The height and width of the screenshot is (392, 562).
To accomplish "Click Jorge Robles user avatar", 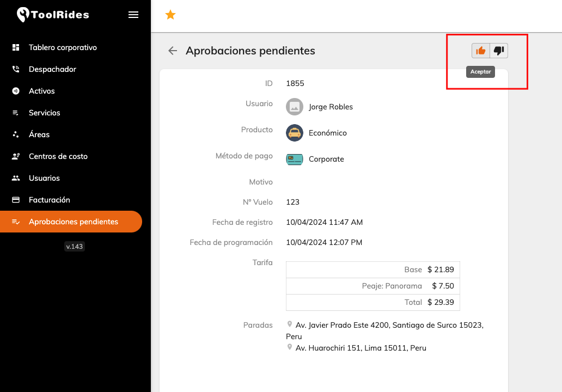I will [x=295, y=107].
